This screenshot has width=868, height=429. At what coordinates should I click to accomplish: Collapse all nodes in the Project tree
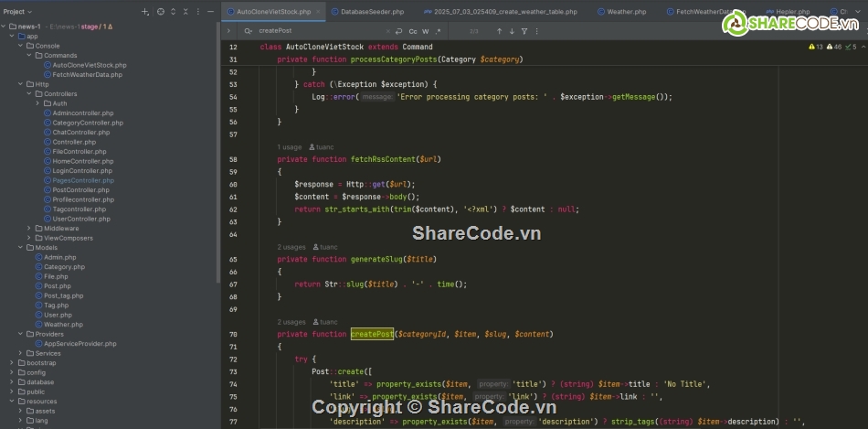click(185, 12)
